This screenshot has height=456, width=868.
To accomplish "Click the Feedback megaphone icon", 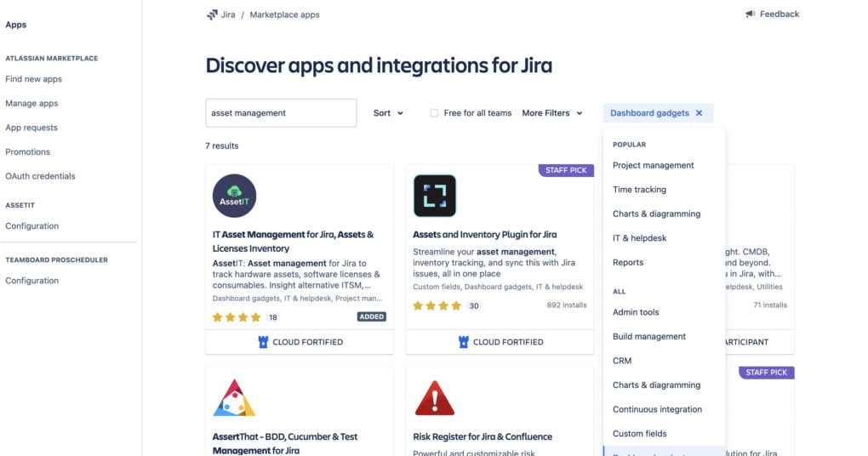I will click(x=750, y=14).
